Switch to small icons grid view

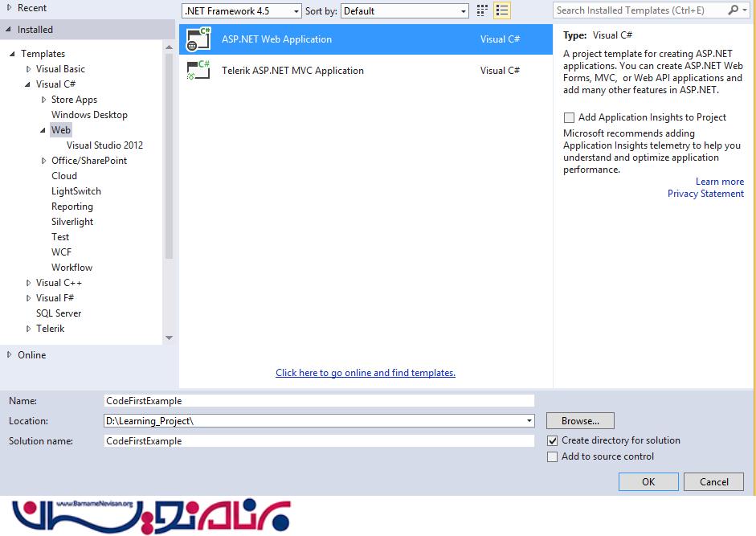click(482, 10)
